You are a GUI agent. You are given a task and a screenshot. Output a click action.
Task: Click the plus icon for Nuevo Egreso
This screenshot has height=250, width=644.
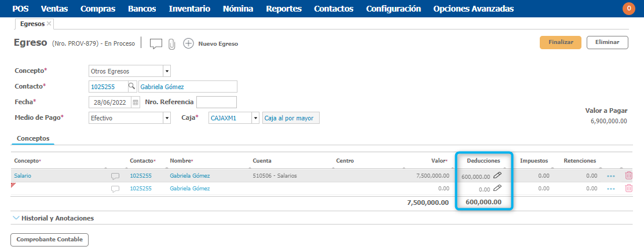click(x=188, y=43)
